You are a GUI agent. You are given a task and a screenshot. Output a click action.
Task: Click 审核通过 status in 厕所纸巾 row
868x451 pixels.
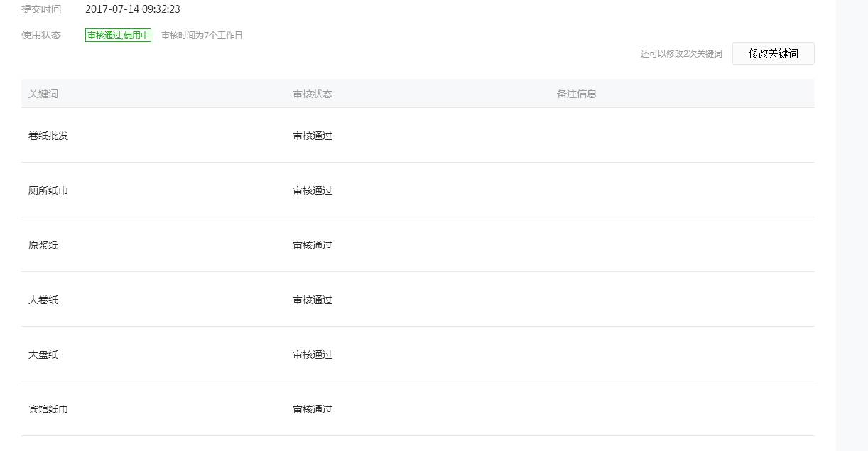(x=313, y=190)
